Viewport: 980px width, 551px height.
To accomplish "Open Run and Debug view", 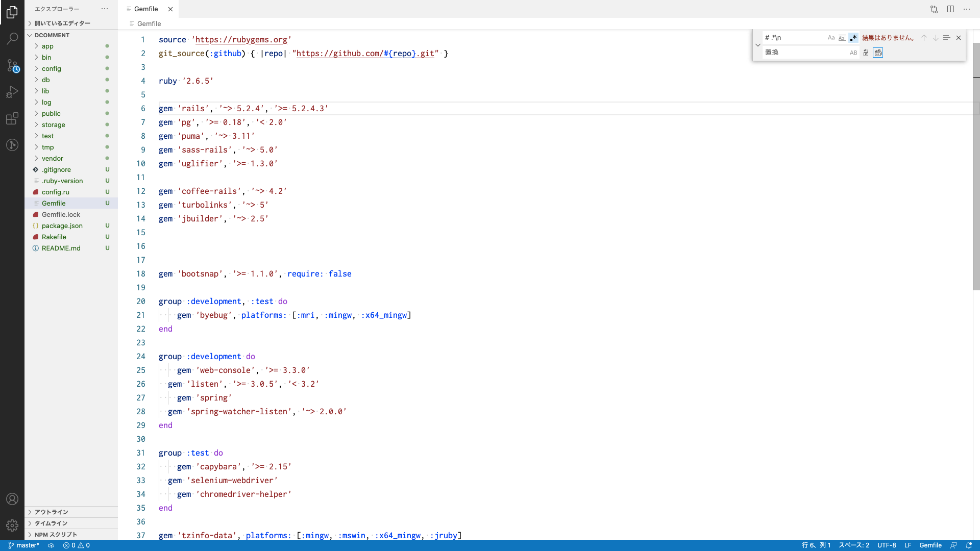I will (12, 92).
